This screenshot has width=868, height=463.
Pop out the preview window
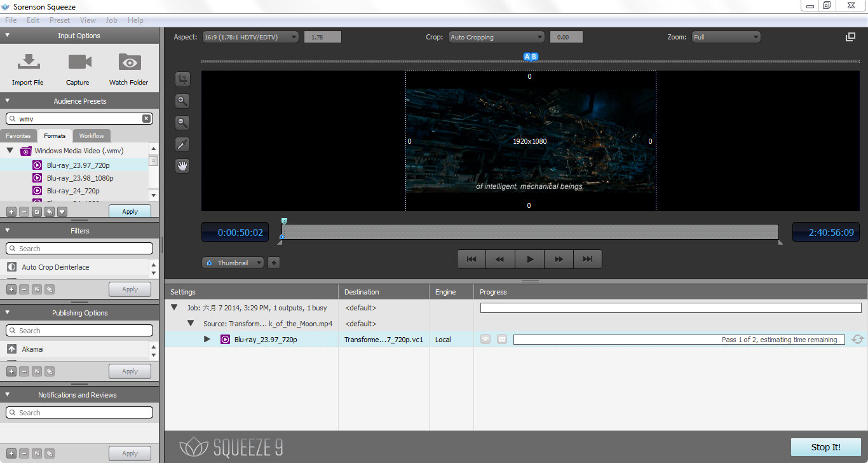click(x=850, y=37)
